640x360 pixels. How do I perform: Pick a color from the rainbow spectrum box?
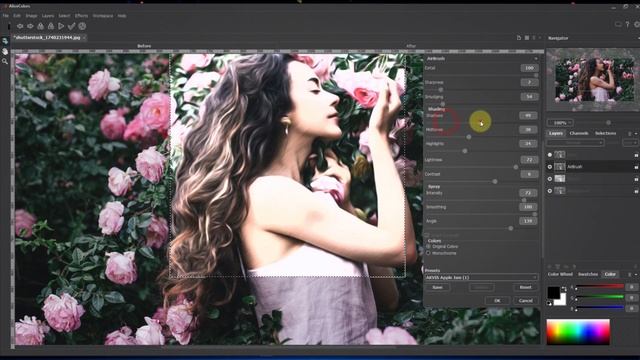tap(578, 332)
